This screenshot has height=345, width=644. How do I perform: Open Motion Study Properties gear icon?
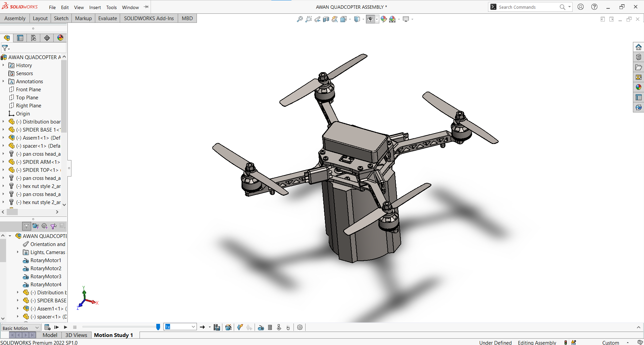(300, 327)
